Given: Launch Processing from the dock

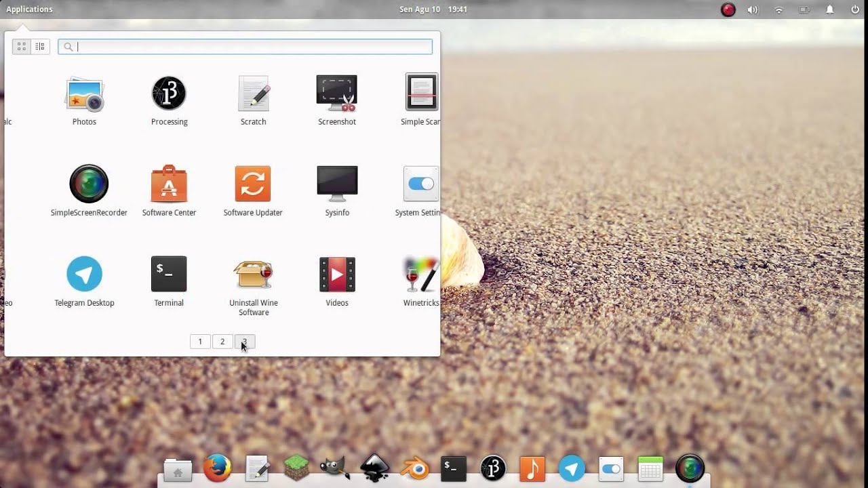Looking at the screenshot, I should tap(493, 468).
